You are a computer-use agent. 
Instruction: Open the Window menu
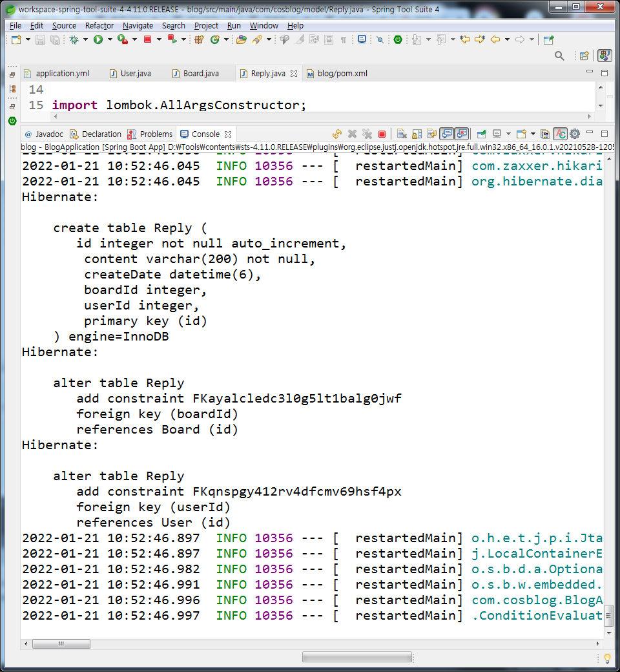tap(264, 26)
